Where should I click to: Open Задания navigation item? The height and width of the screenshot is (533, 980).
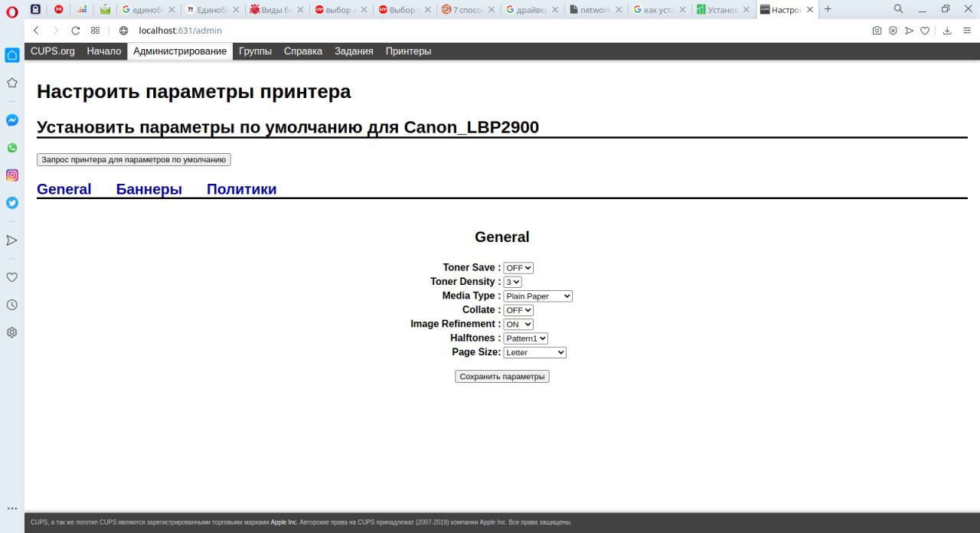click(354, 51)
